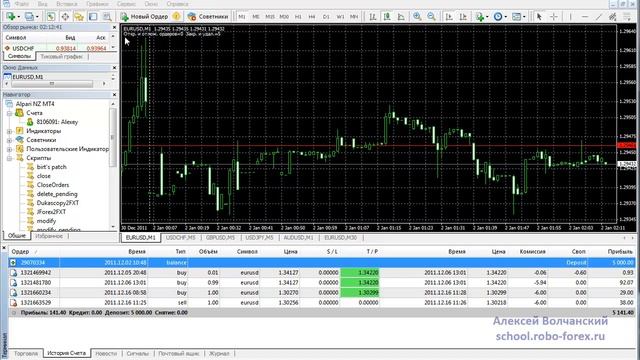Switch Navigator to Избранное tab

pos(49,236)
